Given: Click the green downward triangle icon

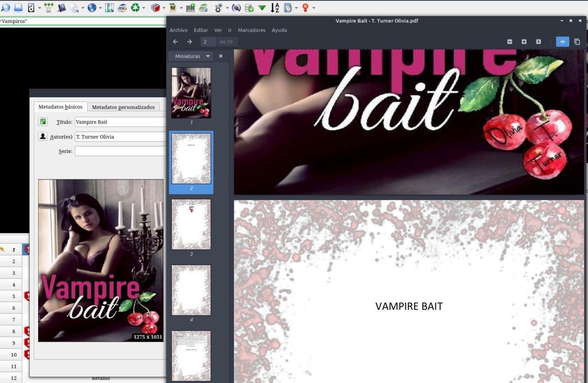Looking at the screenshot, I should (262, 7).
